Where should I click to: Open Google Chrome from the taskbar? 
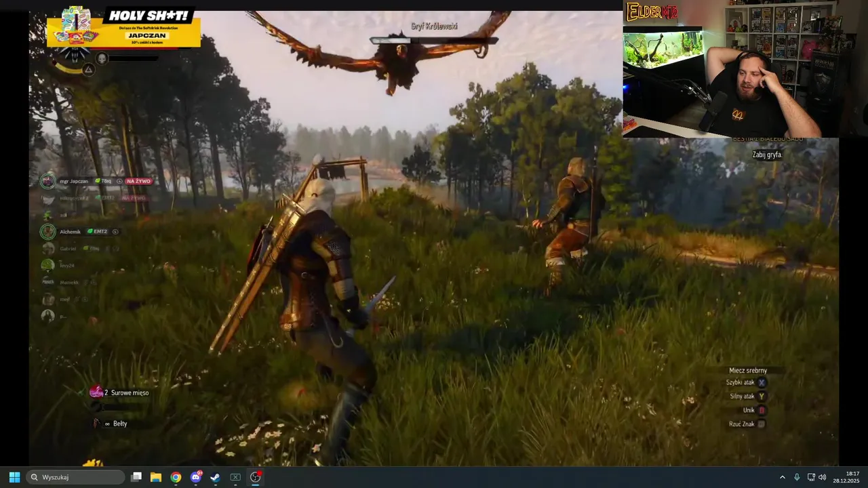click(x=176, y=477)
